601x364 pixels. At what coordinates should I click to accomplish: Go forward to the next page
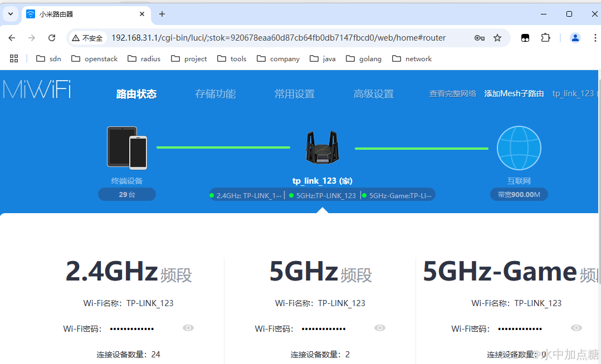32,38
